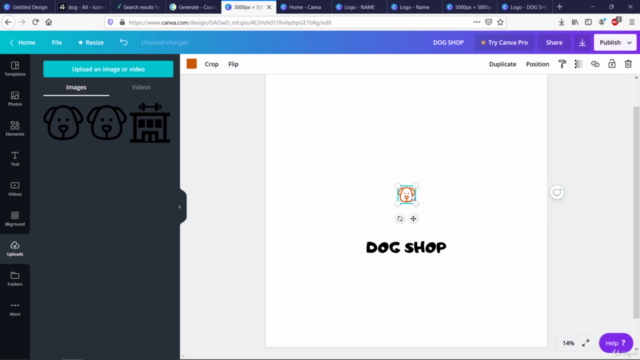Open the Photos sidebar panel
The image size is (640, 360).
coord(15,99)
